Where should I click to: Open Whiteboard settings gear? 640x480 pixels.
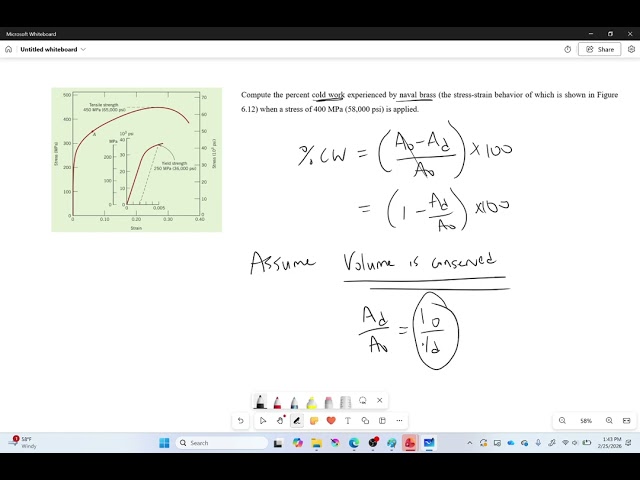[631, 49]
